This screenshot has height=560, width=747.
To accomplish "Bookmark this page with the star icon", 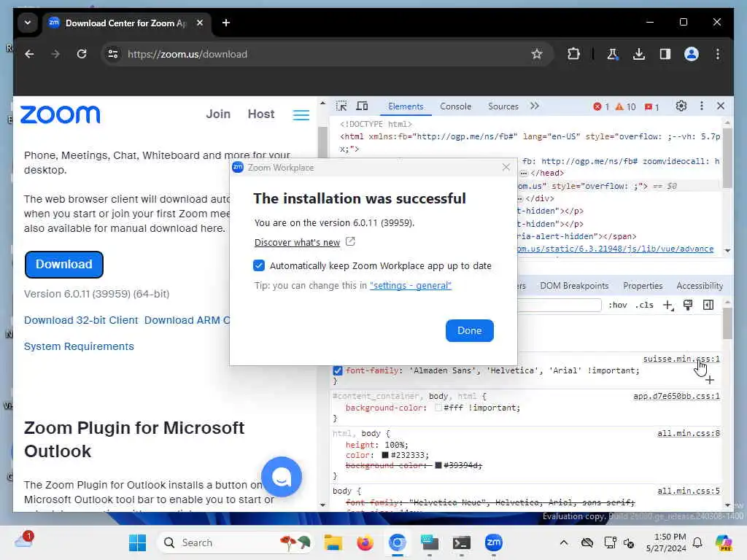I will pyautogui.click(x=537, y=54).
